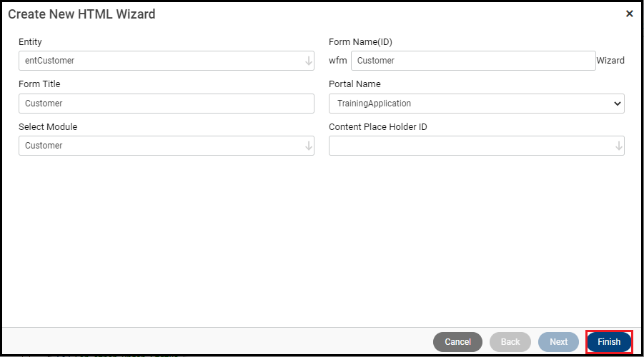Click the Create New HTML Wizard title
The image size is (644, 357).
point(81,14)
